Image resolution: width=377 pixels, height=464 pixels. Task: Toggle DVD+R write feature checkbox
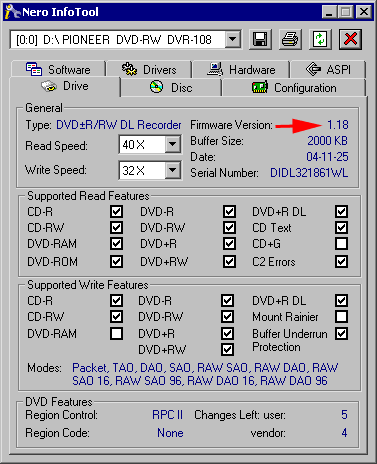click(x=227, y=333)
